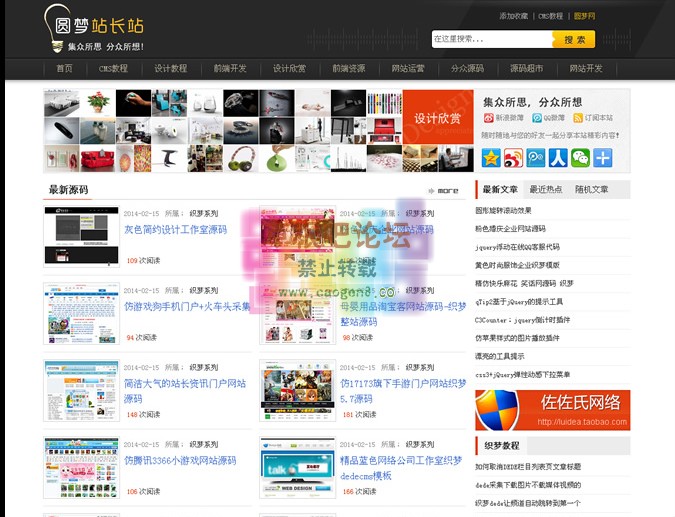675x517 pixels.
Task: Switch to the 随机文章 tab
Action: (591, 189)
